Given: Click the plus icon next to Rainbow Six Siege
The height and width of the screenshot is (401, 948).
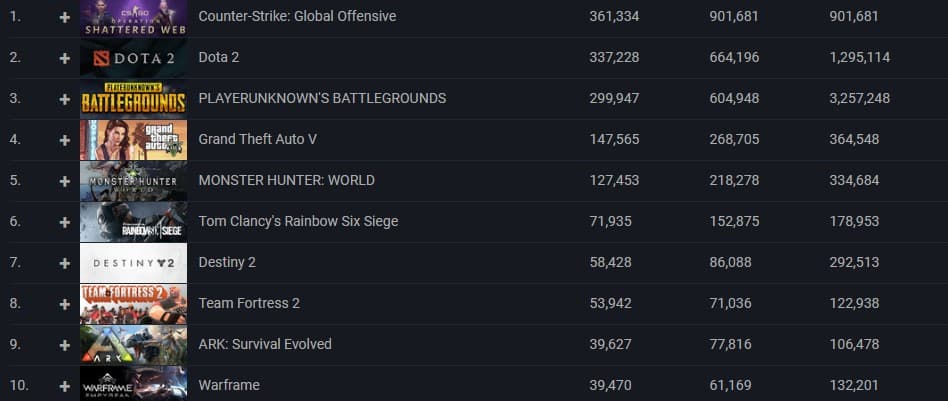Looking at the screenshot, I should [x=65, y=222].
